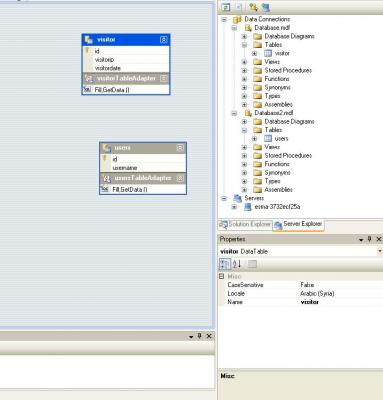Pin the bottom output panel with pushpin
The image size is (383, 400).
click(x=199, y=336)
